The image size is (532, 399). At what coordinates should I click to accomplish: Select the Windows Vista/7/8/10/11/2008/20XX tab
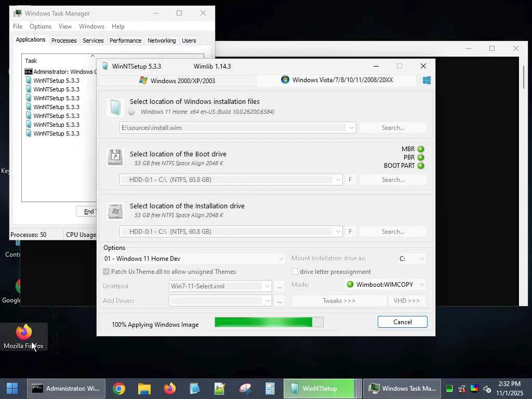click(337, 80)
